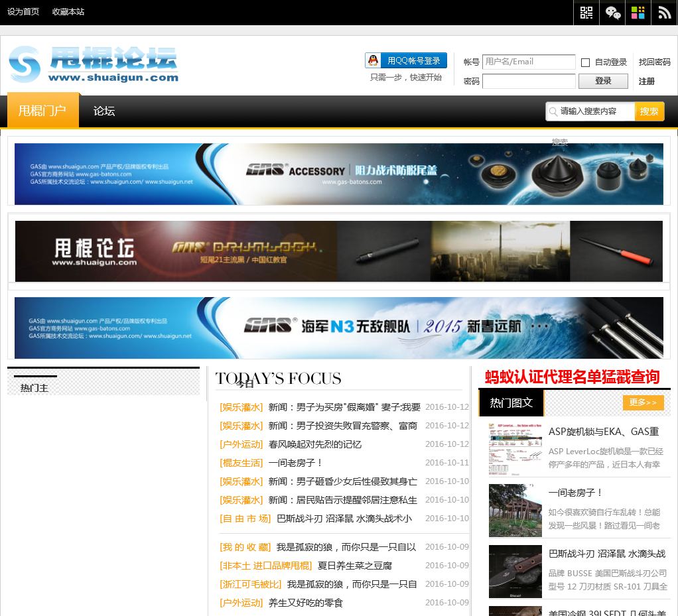Click the search magnifier icon
This screenshot has height=616, width=678.
pyautogui.click(x=553, y=111)
